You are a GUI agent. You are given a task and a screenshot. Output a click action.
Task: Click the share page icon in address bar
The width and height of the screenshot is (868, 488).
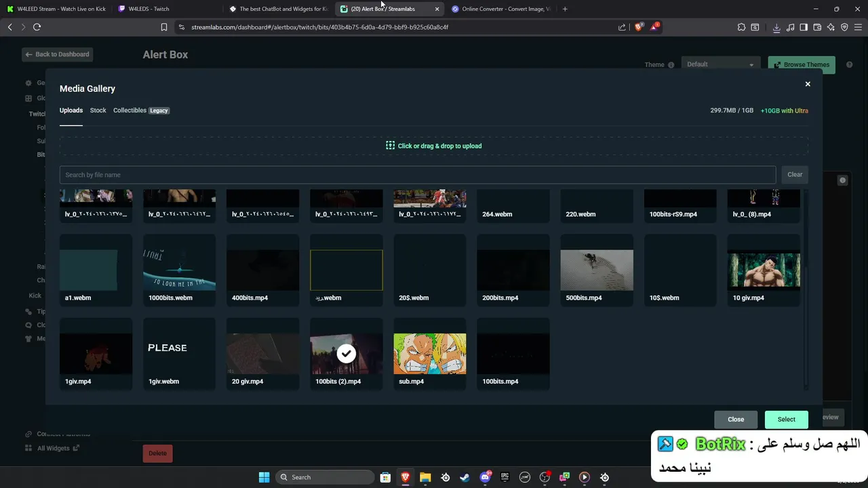tap(622, 27)
